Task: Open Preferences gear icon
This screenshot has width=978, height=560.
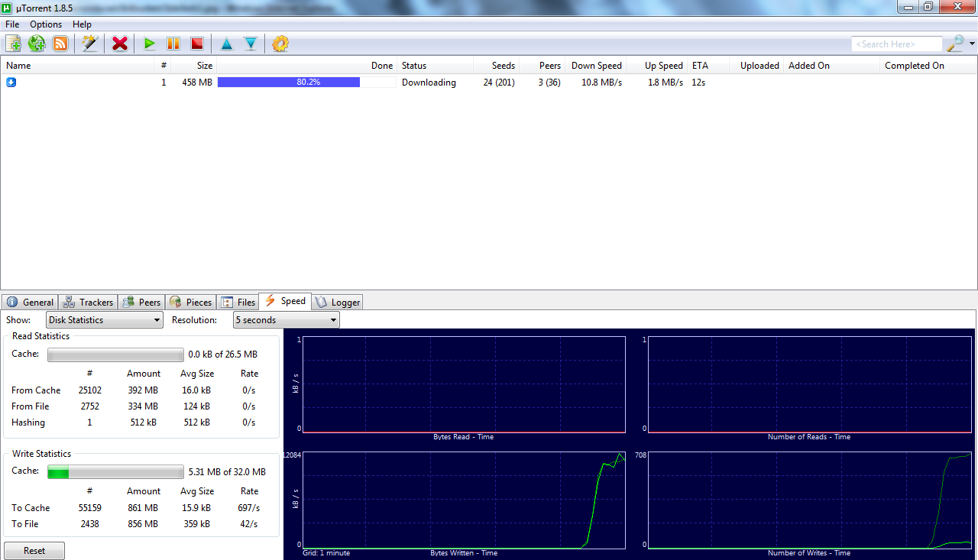Action: click(280, 44)
